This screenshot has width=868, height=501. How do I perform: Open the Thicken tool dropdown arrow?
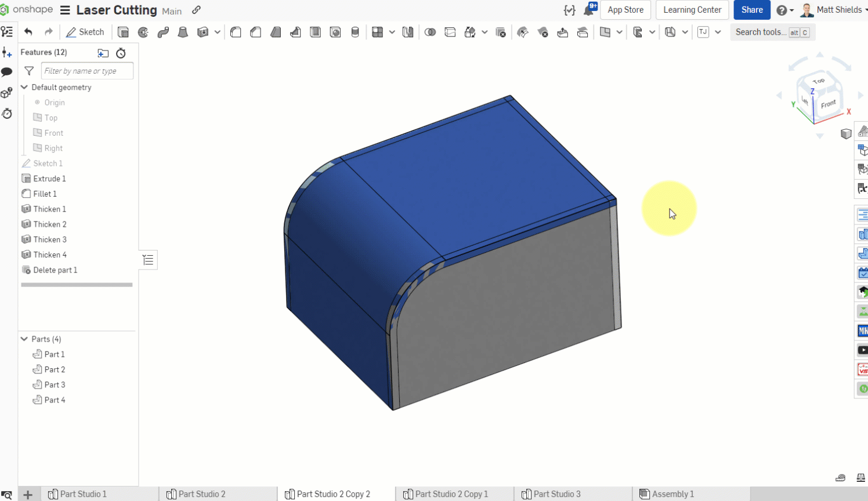218,32
